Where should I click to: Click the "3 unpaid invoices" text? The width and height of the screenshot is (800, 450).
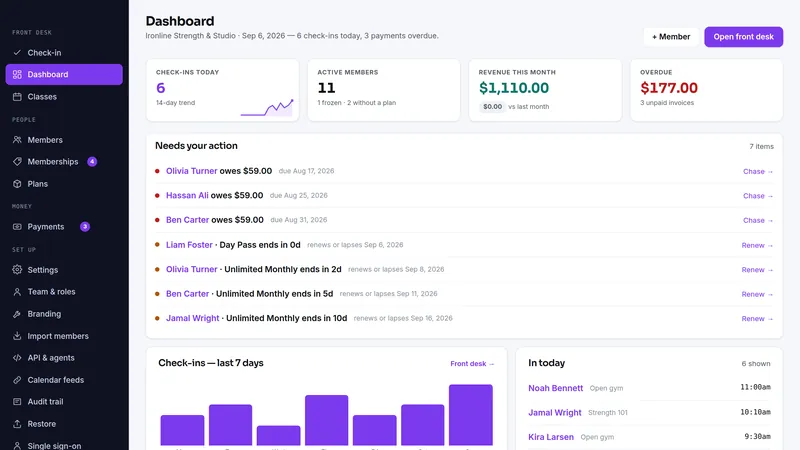click(667, 103)
